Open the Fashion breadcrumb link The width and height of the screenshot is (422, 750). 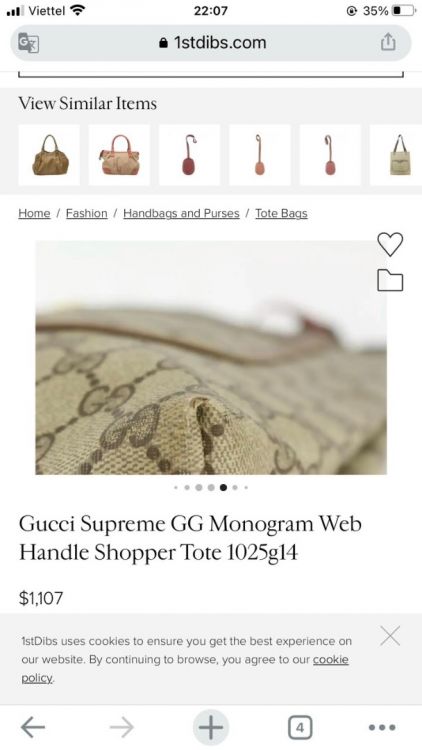click(x=87, y=213)
